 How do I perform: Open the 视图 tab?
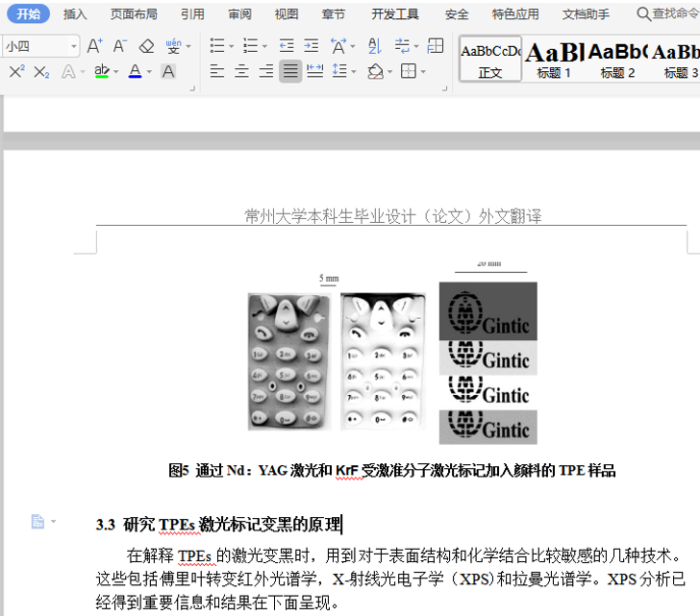pyautogui.click(x=287, y=14)
